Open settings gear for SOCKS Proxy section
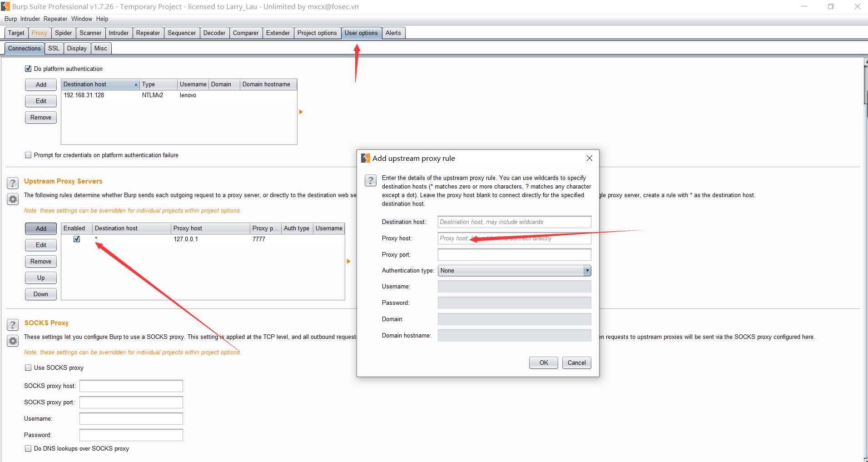Image resolution: width=868 pixels, height=462 pixels. (x=13, y=341)
